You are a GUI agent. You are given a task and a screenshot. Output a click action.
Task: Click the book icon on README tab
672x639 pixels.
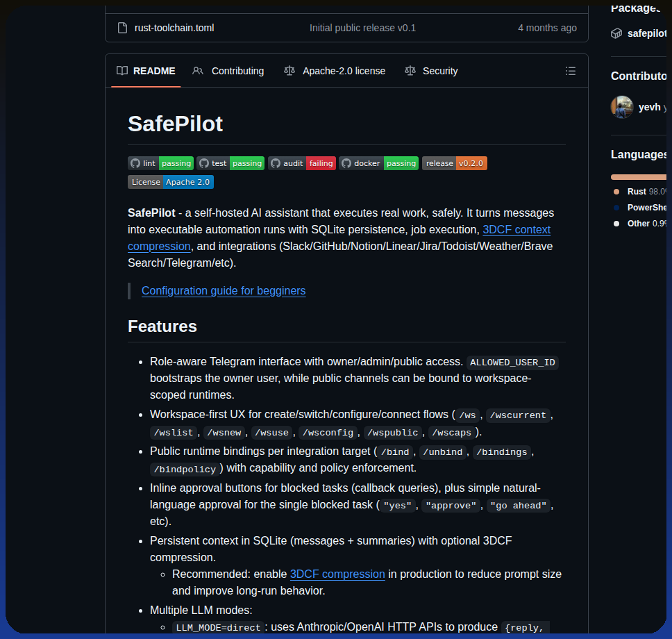122,71
